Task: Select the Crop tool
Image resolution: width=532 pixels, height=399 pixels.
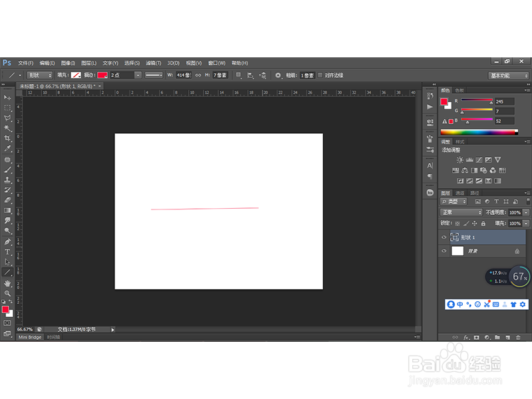Action: [x=7, y=138]
